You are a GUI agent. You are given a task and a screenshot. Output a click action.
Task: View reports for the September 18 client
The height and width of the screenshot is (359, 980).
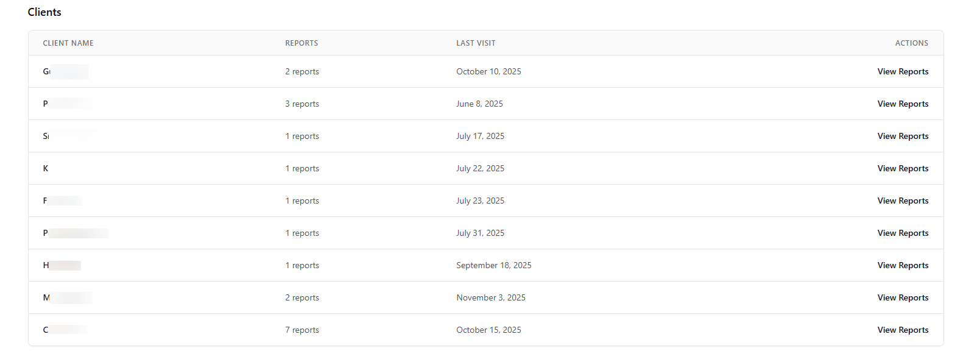(x=903, y=265)
